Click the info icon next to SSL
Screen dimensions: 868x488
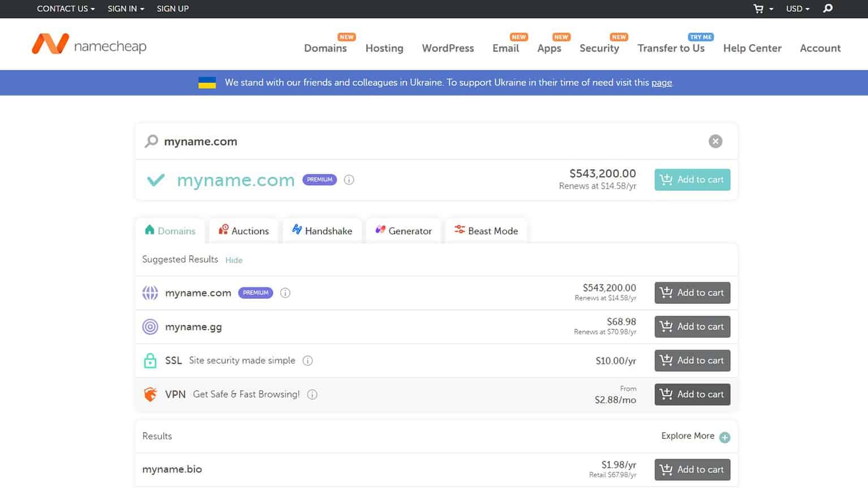307,360
